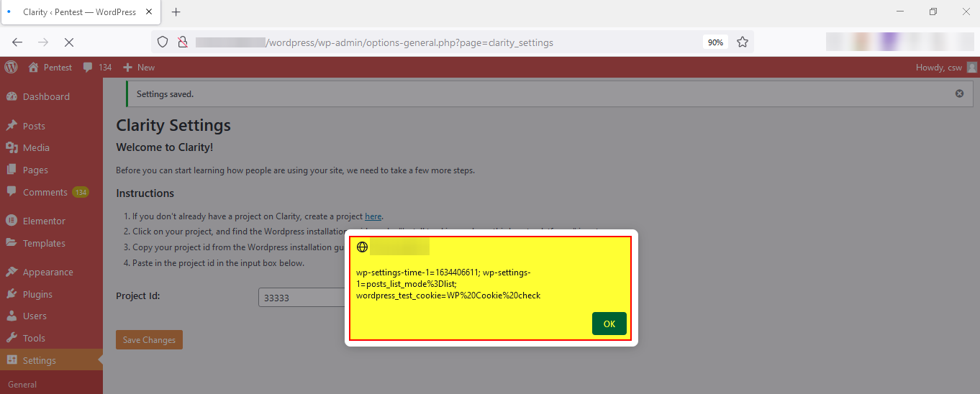Dismiss the Settings saved notice
The width and height of the screenshot is (980, 394).
(959, 93)
